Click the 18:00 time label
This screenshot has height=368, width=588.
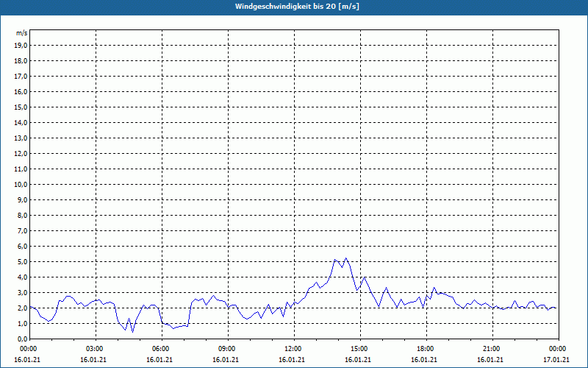[x=426, y=349]
